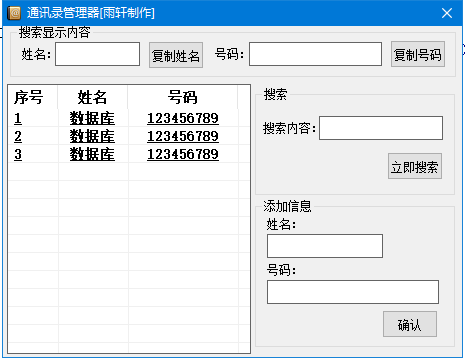Close the 通讯录管理器 window

pyautogui.click(x=447, y=13)
